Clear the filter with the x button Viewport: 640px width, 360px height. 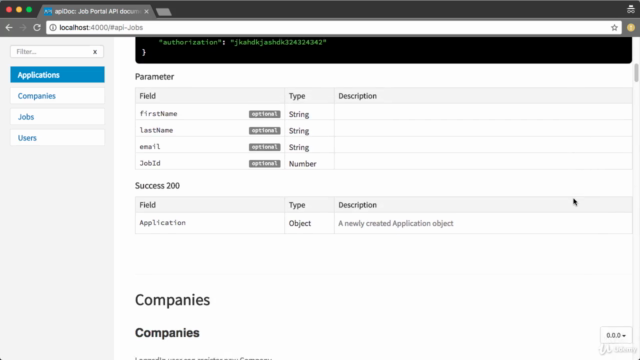tap(95, 52)
